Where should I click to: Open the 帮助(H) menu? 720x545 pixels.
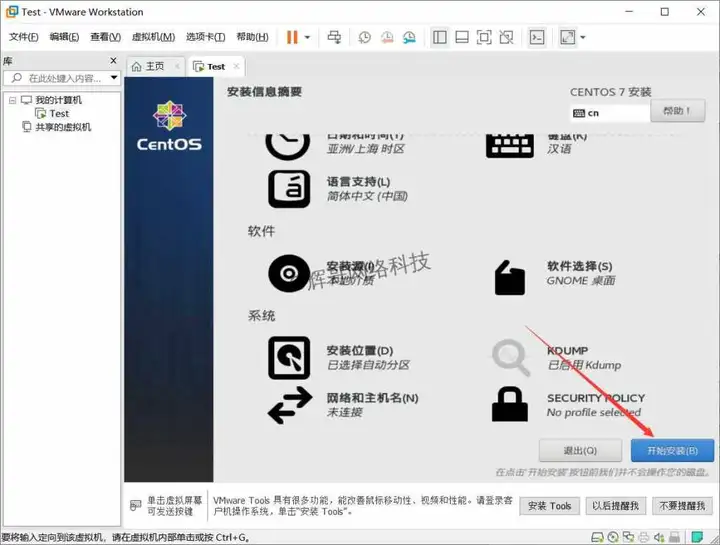(x=252, y=37)
